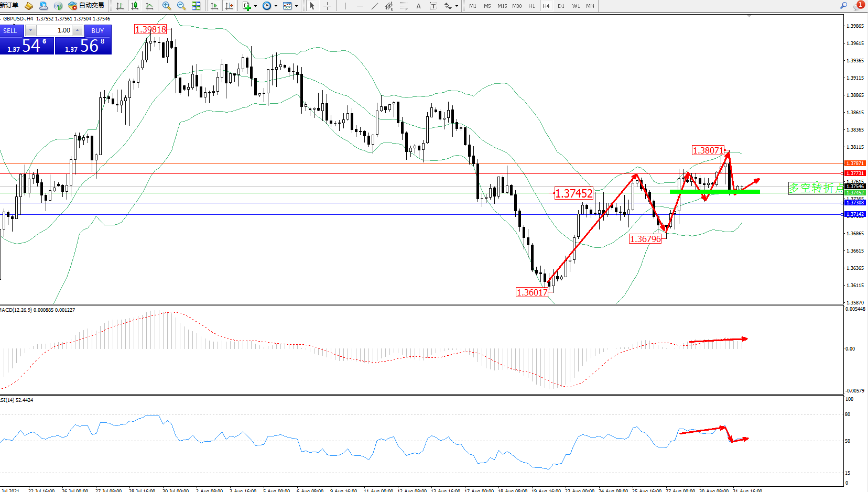Tile chart windows with grid icon
This screenshot has height=492, width=868.
click(196, 6)
